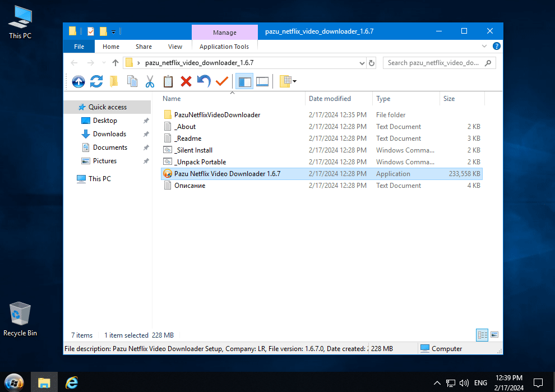Open the Action Center notifications icon
This screenshot has height=392, width=555.
click(x=538, y=383)
